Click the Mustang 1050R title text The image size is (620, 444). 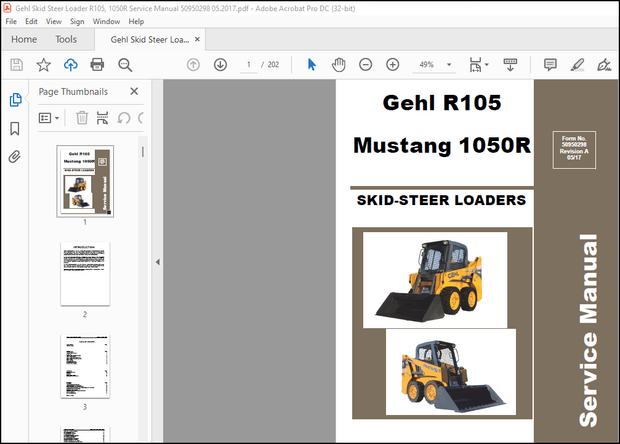442,145
